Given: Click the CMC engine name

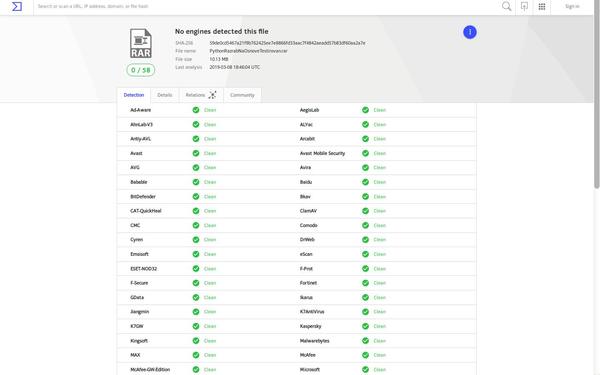Looking at the screenshot, I should click(135, 225).
